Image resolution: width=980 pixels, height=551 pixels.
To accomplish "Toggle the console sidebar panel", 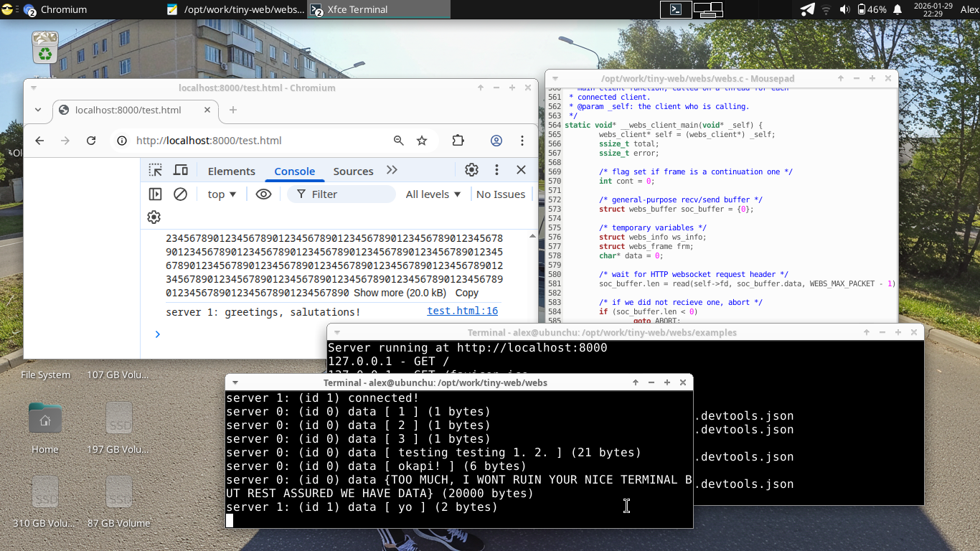I will 155,194.
